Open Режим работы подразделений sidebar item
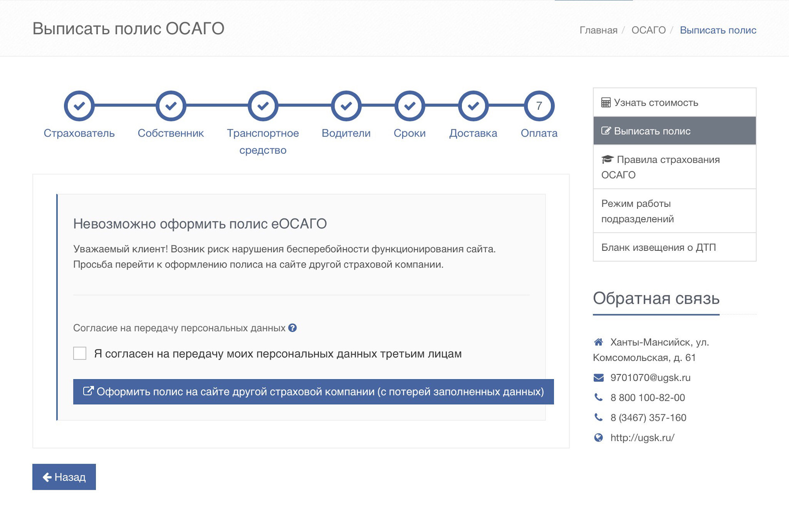The width and height of the screenshot is (789, 532). click(x=674, y=211)
